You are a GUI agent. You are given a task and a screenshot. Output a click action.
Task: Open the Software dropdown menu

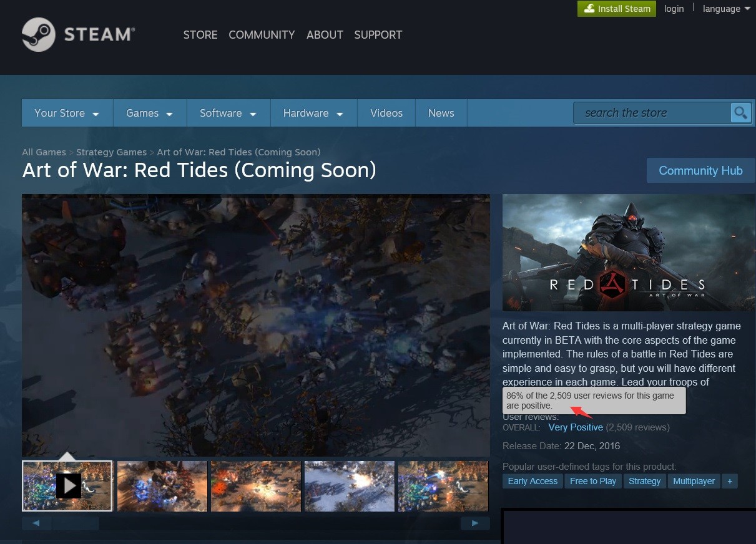(x=228, y=113)
